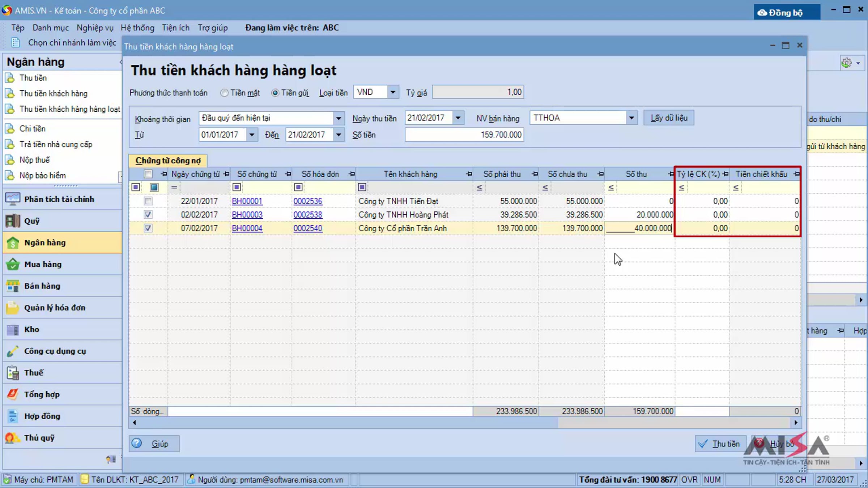Image resolution: width=868 pixels, height=488 pixels.
Task: Open the Mua hàng module icon
Action: click(x=13, y=264)
